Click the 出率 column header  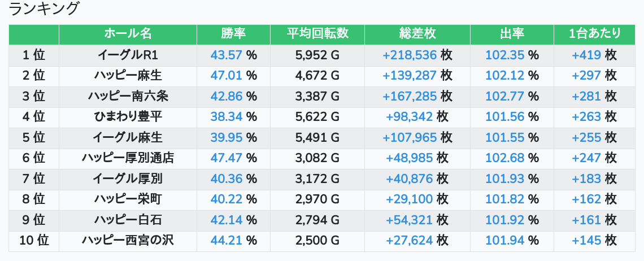click(x=512, y=34)
